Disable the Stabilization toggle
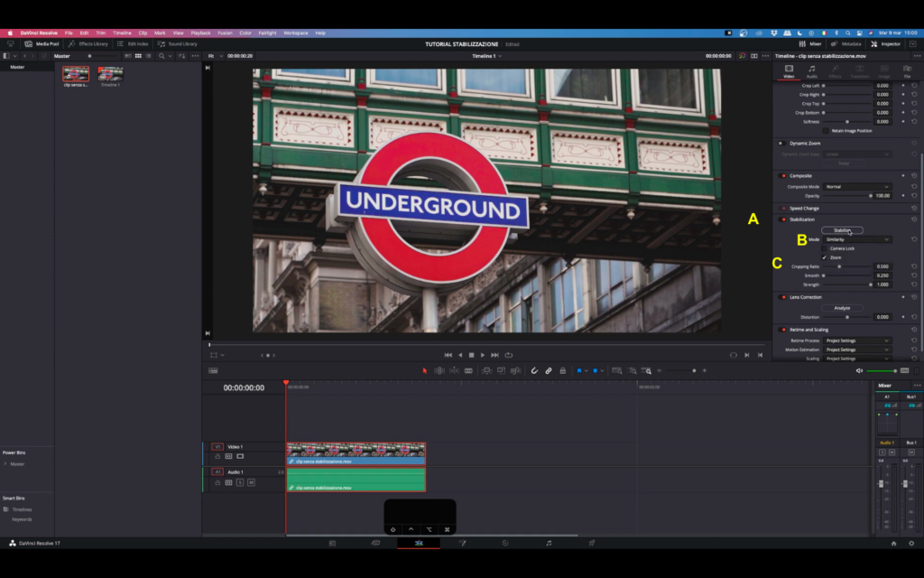The width and height of the screenshot is (924, 578). coord(783,219)
